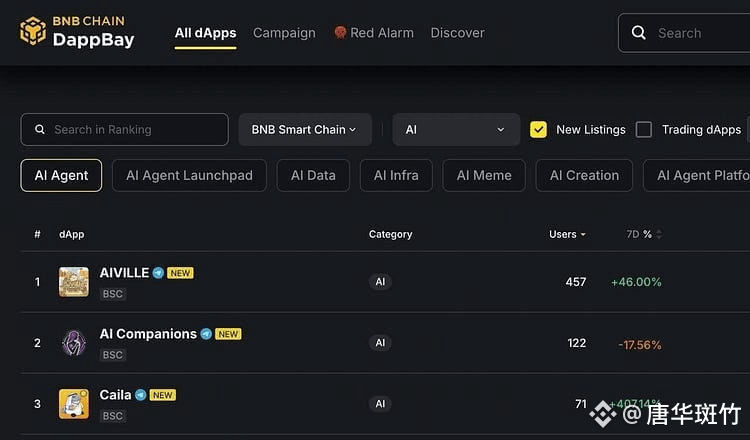Screen dimensions: 750x440
Task: Filter by AI Agent Platform chip
Action: point(696,176)
